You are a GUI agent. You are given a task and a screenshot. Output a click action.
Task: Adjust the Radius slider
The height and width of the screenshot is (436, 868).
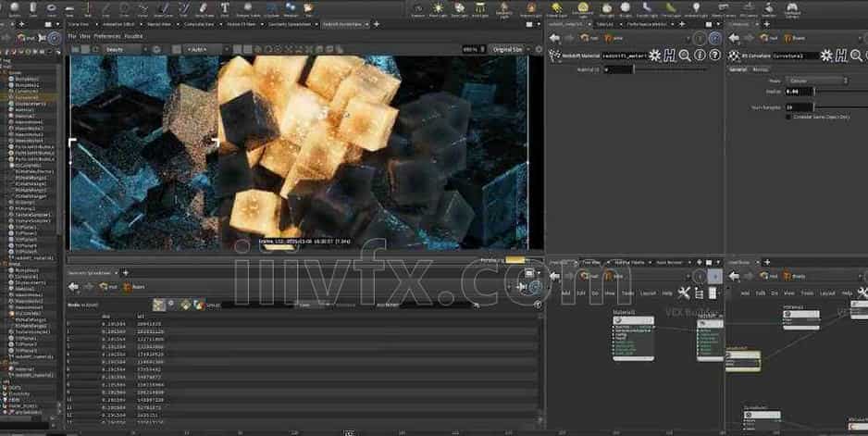tap(840, 92)
